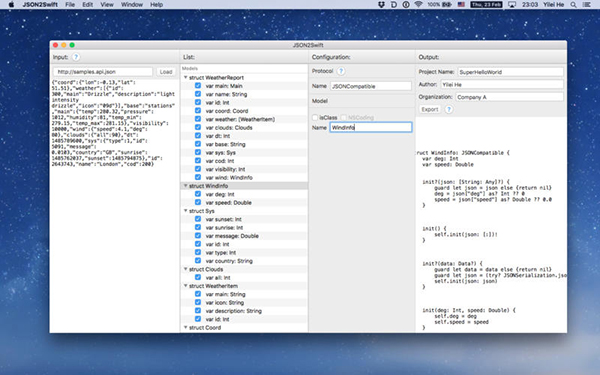
Task: Uncheck var message: Double
Action: click(x=198, y=236)
